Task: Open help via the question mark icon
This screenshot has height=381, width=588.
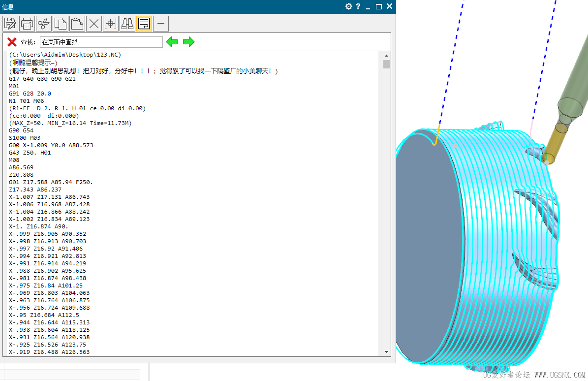Action: point(359,7)
